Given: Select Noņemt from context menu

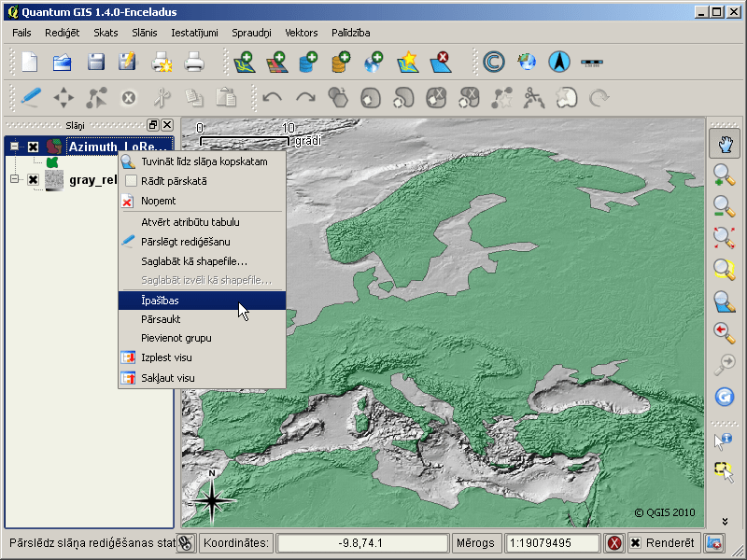Looking at the screenshot, I should coord(202,201).
